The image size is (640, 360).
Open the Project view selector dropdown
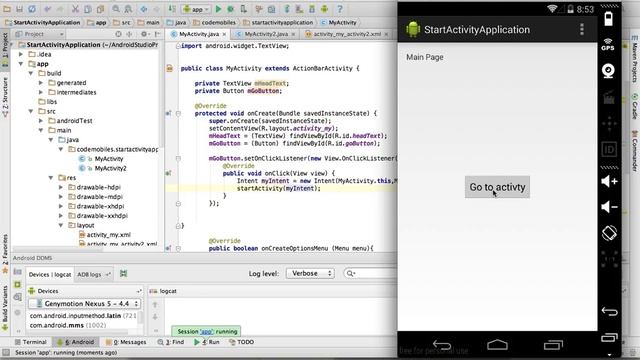coord(39,34)
